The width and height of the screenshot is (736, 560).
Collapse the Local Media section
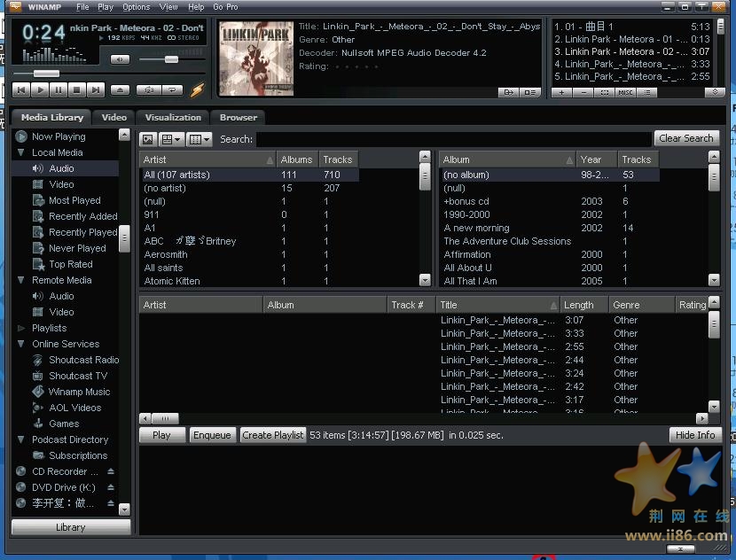(x=20, y=152)
